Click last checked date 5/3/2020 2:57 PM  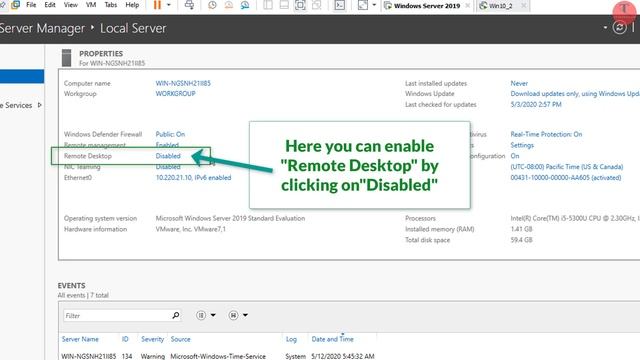coord(536,104)
